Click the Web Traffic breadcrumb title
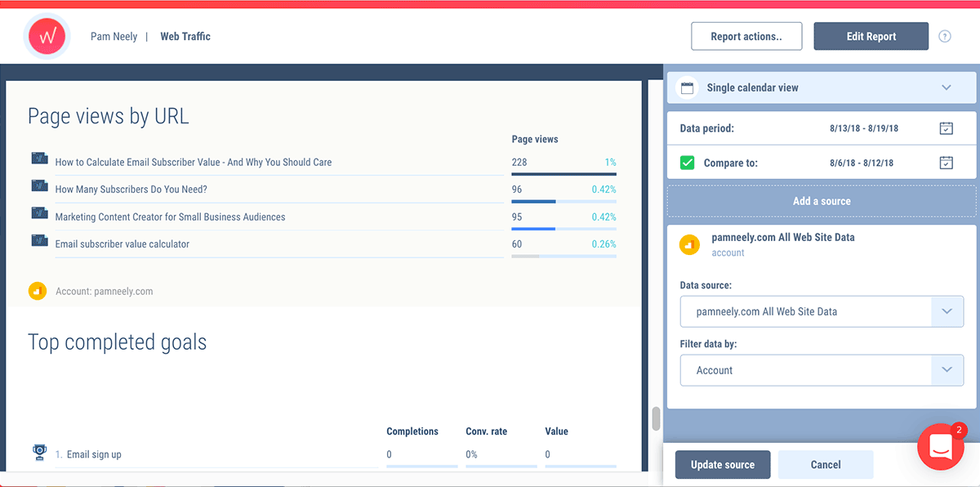This screenshot has height=487, width=980. click(x=185, y=37)
